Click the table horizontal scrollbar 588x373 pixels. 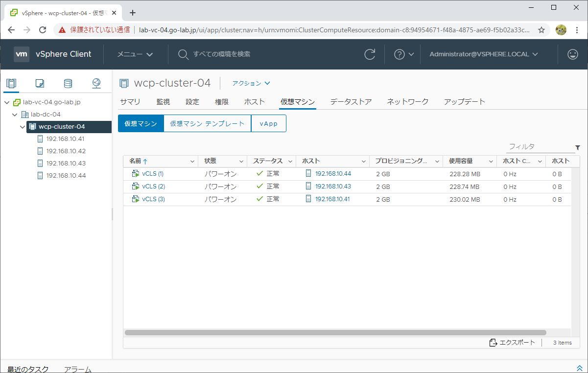tap(335, 332)
